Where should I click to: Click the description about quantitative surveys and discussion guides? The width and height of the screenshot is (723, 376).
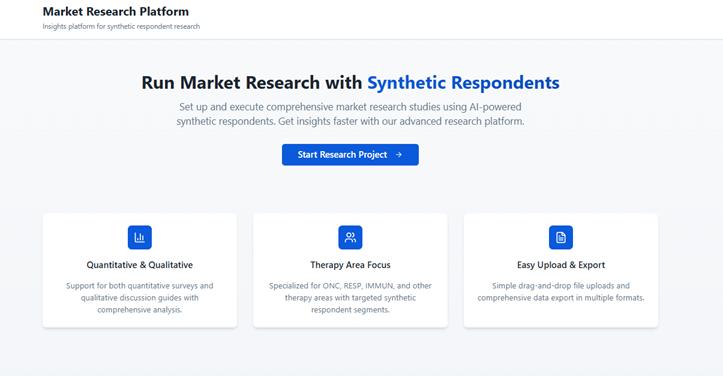click(140, 298)
